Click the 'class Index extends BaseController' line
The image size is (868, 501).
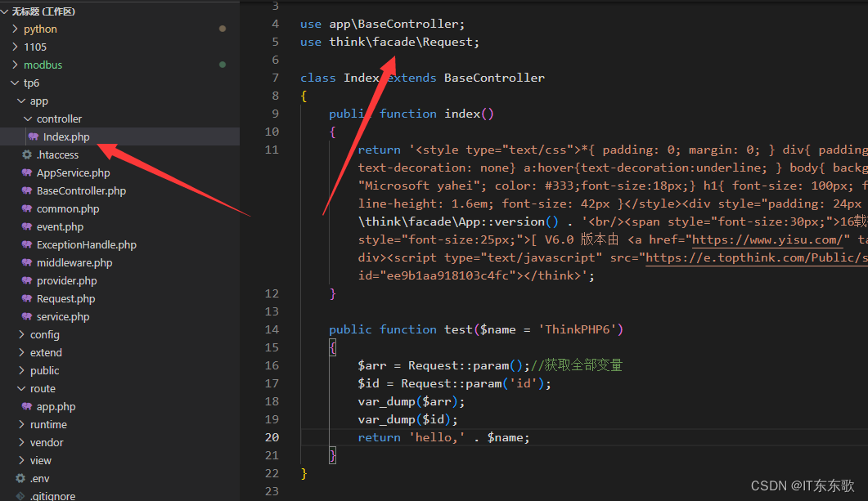[x=422, y=78]
